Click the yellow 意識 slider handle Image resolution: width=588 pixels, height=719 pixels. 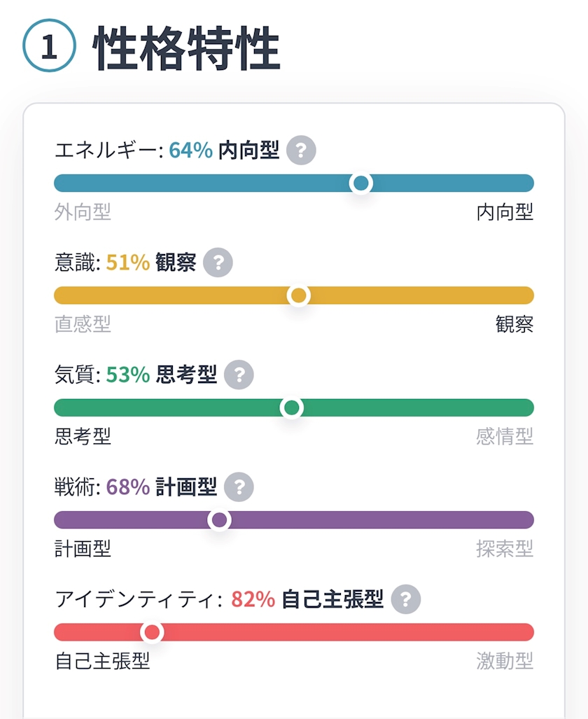(299, 295)
